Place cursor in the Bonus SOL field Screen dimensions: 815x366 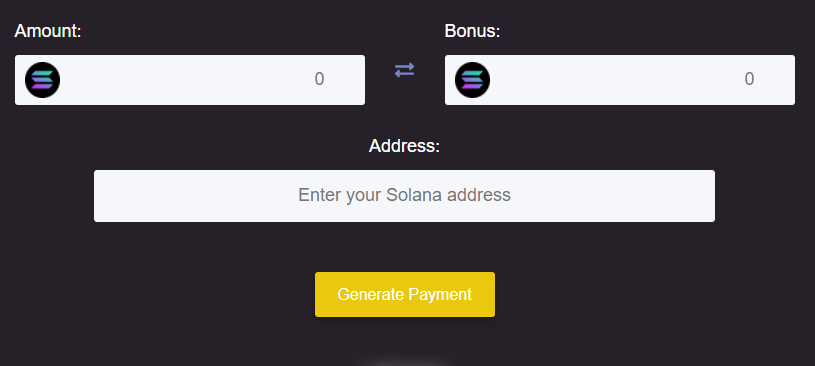pos(620,80)
